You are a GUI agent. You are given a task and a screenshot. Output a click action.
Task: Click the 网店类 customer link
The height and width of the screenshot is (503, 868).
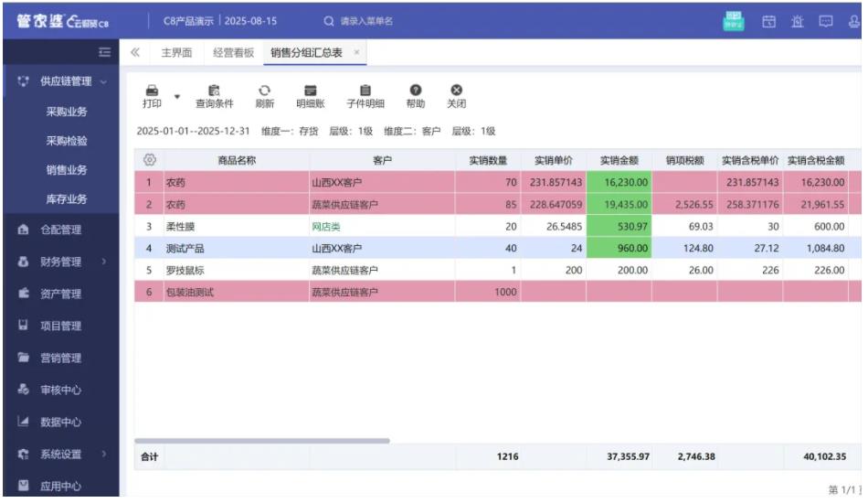pyautogui.click(x=326, y=227)
